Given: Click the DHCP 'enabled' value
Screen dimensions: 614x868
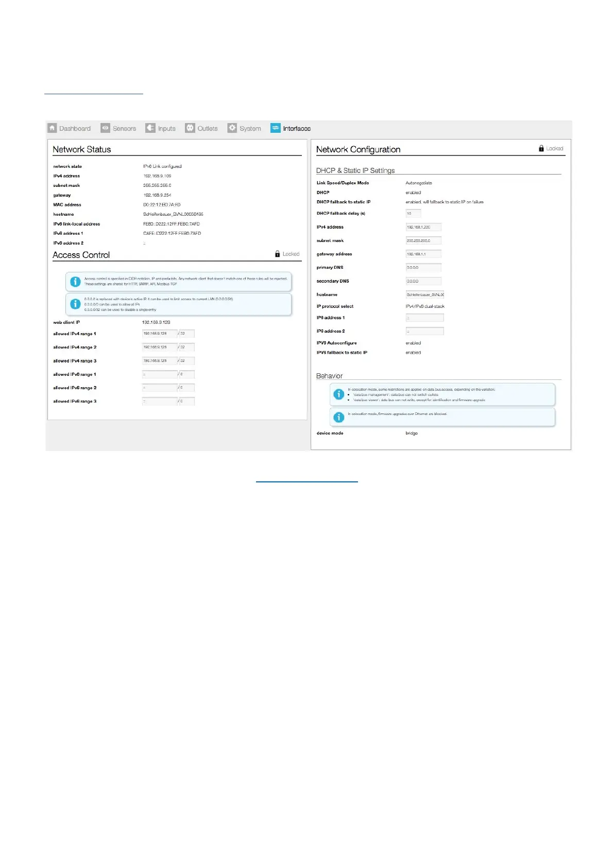Looking at the screenshot, I should point(413,193).
